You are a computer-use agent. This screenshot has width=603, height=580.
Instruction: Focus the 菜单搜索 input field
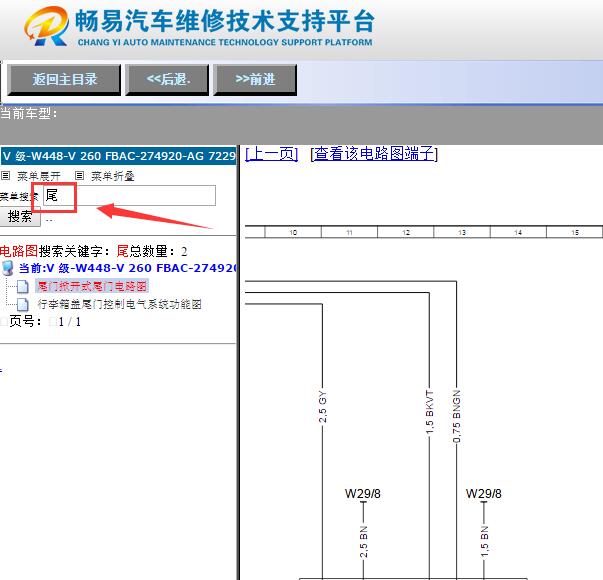point(129,195)
